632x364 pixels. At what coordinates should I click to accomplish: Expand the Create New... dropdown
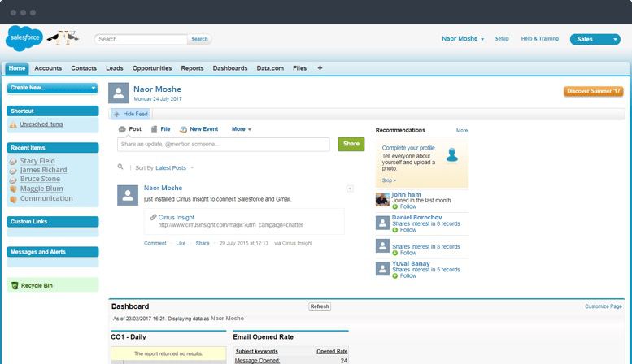click(52, 88)
